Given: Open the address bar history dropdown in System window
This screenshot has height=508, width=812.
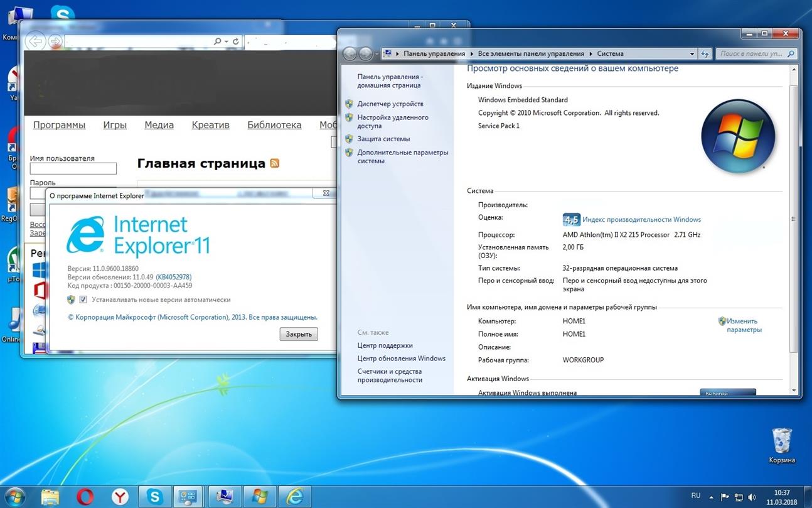Looking at the screenshot, I should click(x=692, y=54).
